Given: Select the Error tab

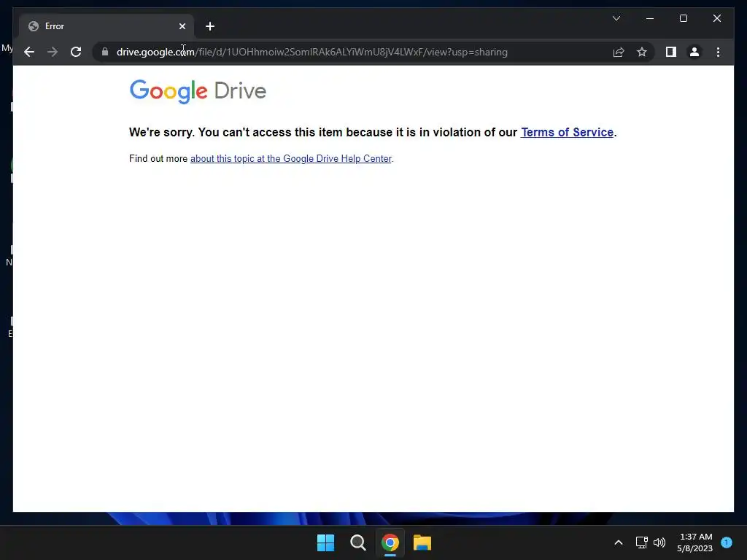Looking at the screenshot, I should [107, 26].
